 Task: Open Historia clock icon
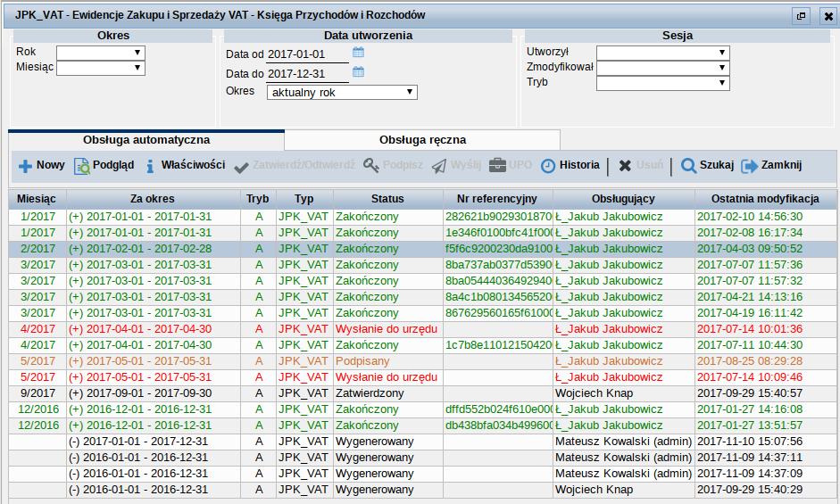547,166
